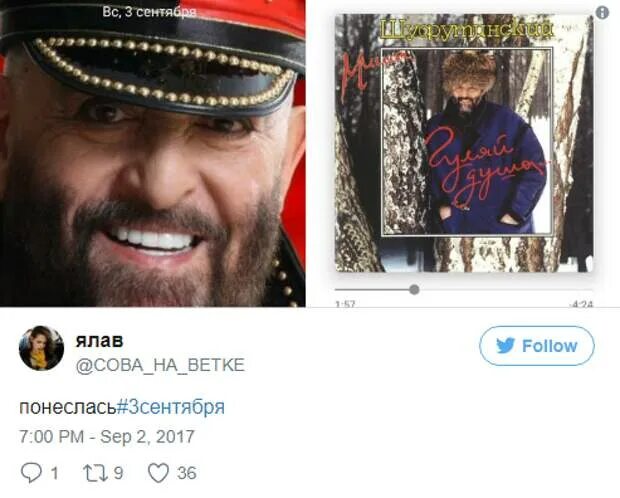Click the "Вс, 3 сентября" date text
620x498 pixels.
click(x=149, y=12)
